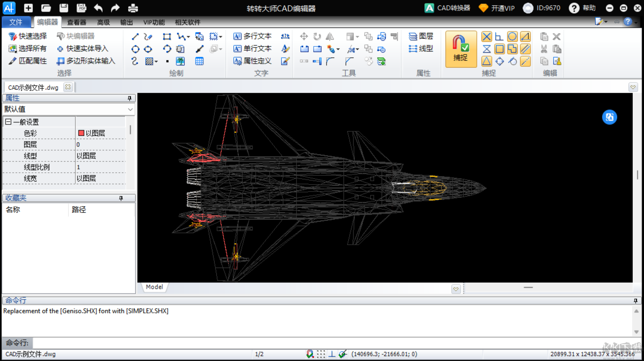The height and width of the screenshot is (361, 644).
Task: Toggle the circle center snap option
Action: tap(512, 37)
